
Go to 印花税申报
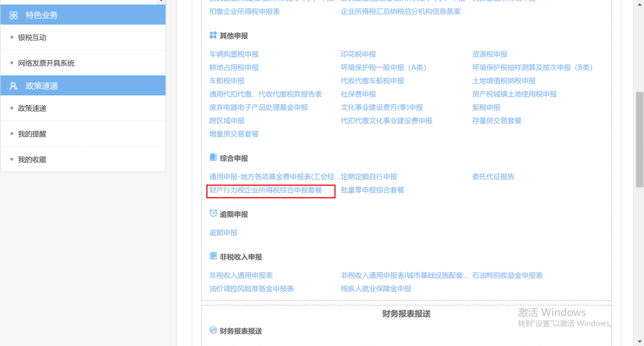point(358,54)
